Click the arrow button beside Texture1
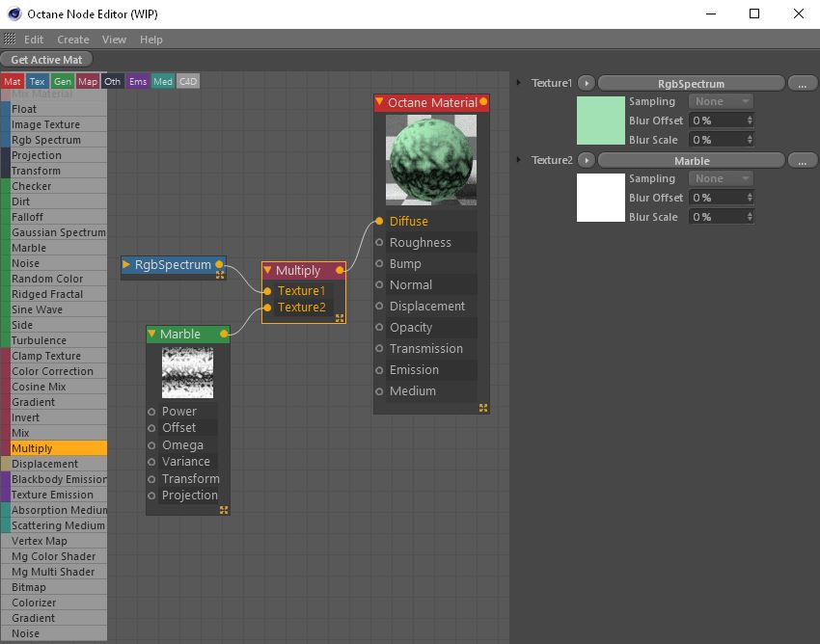The height and width of the screenshot is (644, 820). 586,83
